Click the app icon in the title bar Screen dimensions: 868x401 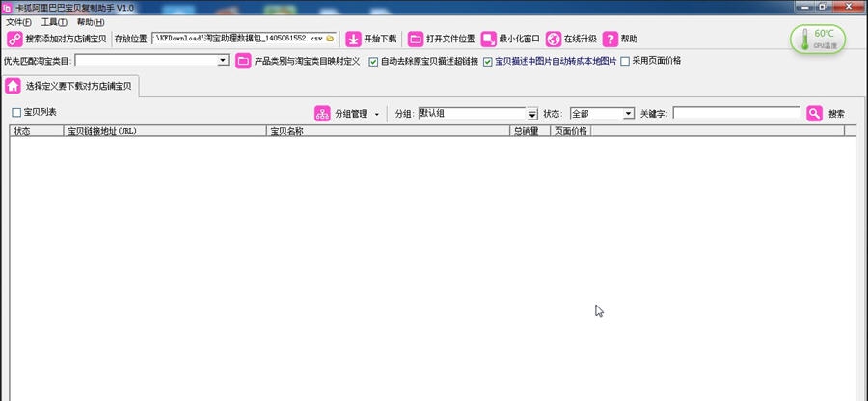pyautogui.click(x=7, y=9)
